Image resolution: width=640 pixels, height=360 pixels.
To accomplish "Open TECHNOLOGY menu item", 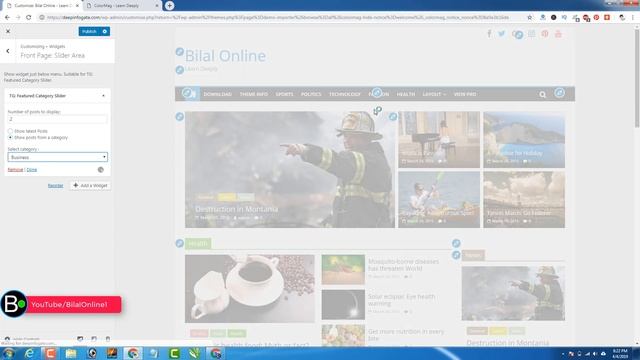I will (x=345, y=94).
